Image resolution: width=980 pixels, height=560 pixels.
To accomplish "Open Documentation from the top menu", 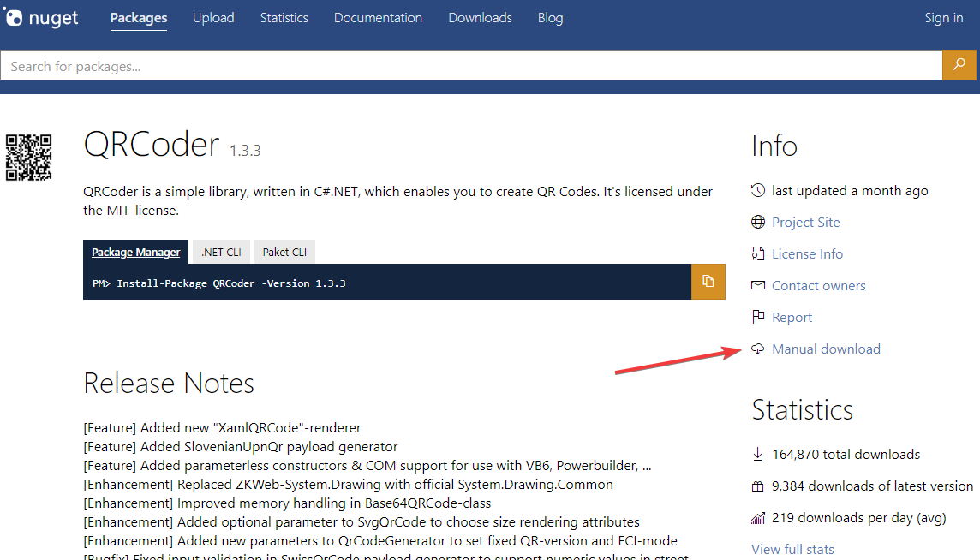I will (x=378, y=18).
